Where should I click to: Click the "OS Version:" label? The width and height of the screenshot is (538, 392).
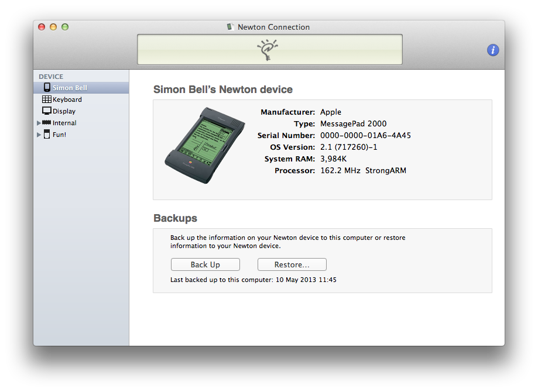[292, 147]
